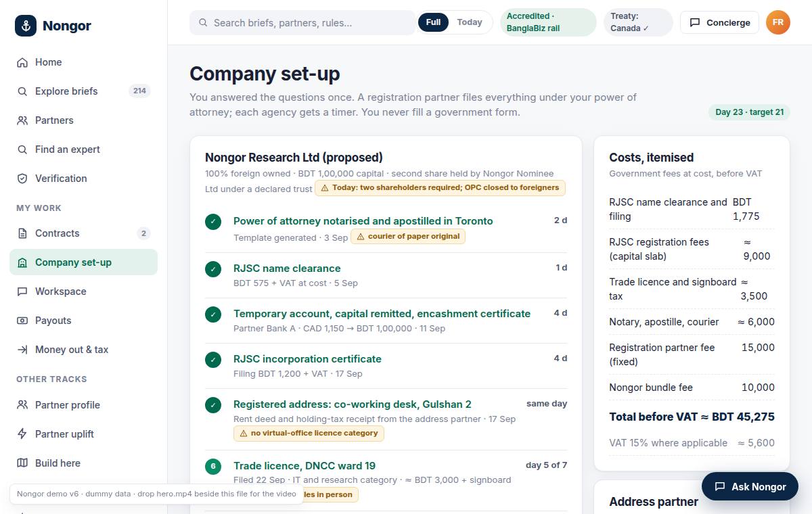
Task: Click the Verification shield icon
Action: coord(22,179)
